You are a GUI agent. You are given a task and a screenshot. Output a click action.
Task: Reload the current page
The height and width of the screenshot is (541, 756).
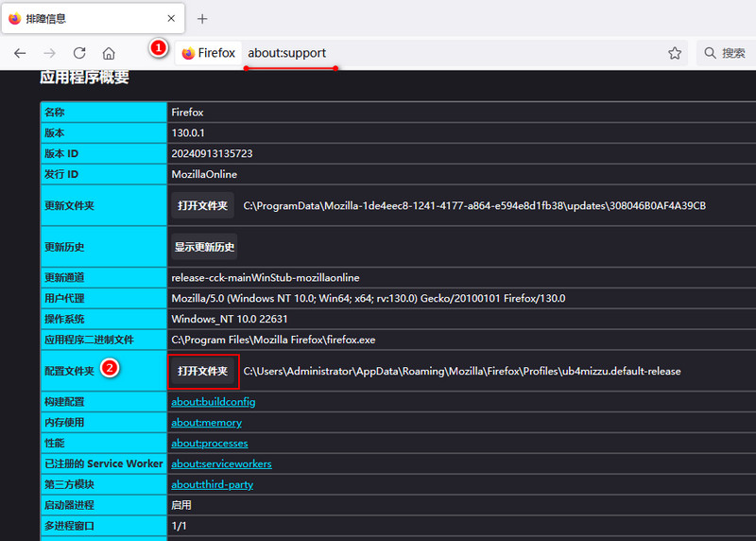tap(79, 54)
